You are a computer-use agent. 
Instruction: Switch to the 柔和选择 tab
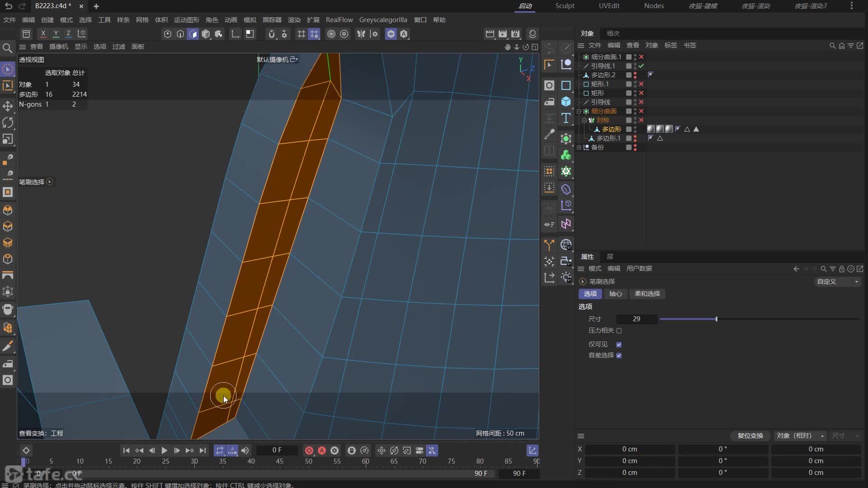[647, 294]
